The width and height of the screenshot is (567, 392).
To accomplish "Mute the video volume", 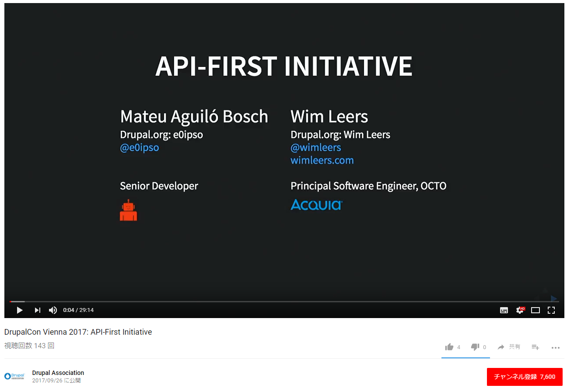I will click(x=52, y=310).
